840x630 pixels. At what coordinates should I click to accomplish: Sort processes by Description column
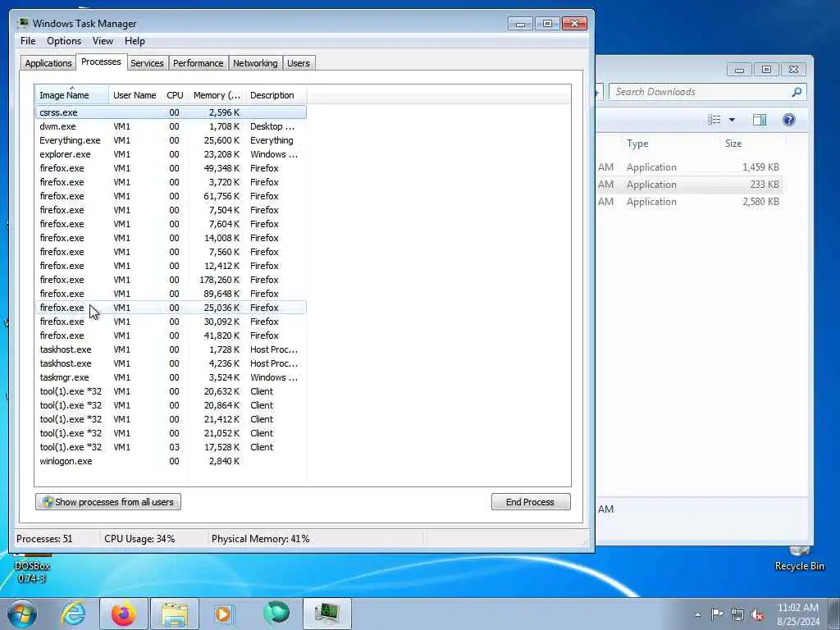click(x=276, y=95)
